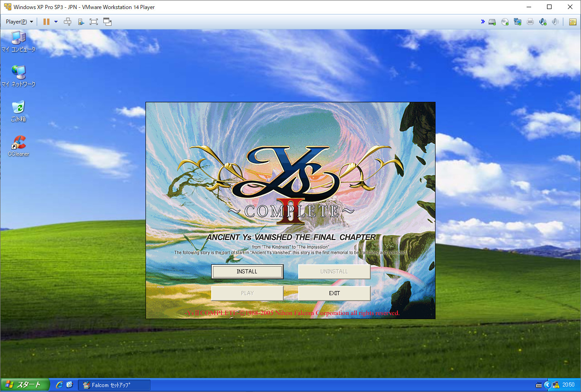Image resolution: width=581 pixels, height=392 pixels.
Task: Click the 20:50 taskbar clock
Action: click(568, 385)
